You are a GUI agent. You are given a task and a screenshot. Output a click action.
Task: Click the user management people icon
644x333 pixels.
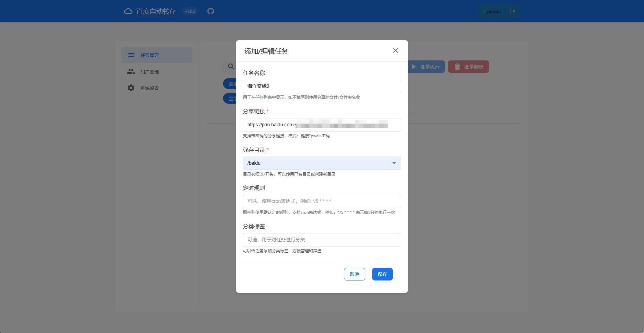click(131, 71)
